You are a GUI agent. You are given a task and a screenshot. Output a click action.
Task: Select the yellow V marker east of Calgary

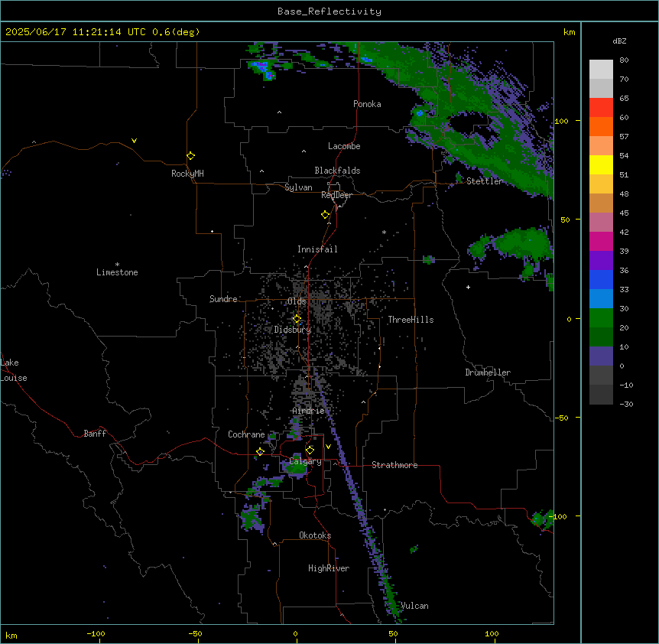point(328,447)
